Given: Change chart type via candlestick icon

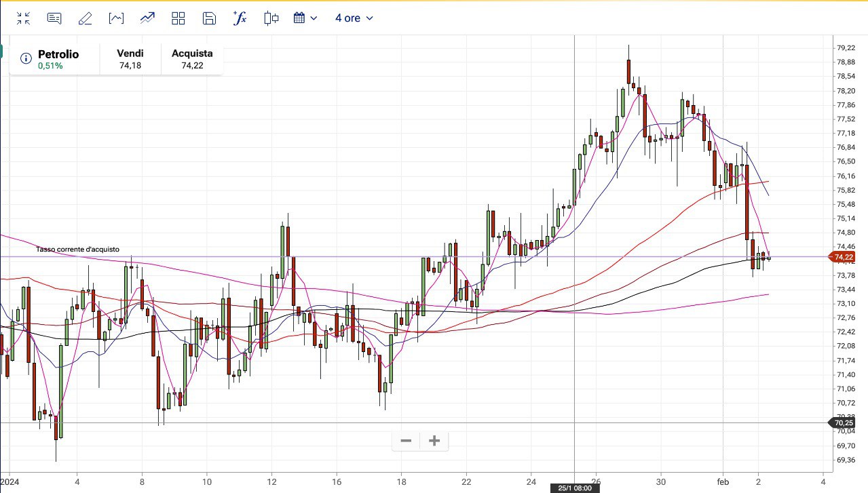Looking at the screenshot, I should point(271,18).
